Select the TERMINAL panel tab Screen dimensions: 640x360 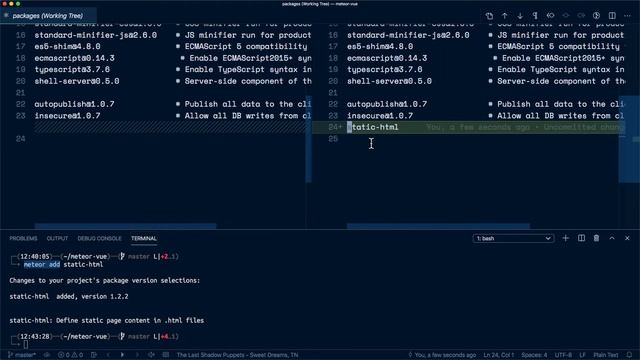pyautogui.click(x=144, y=238)
